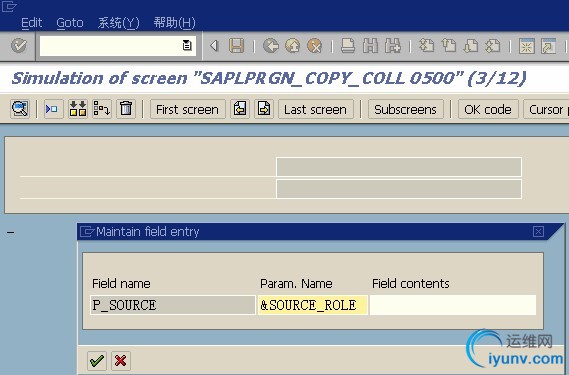The width and height of the screenshot is (569, 375).
Task: Open the Edit menu
Action: (x=32, y=23)
